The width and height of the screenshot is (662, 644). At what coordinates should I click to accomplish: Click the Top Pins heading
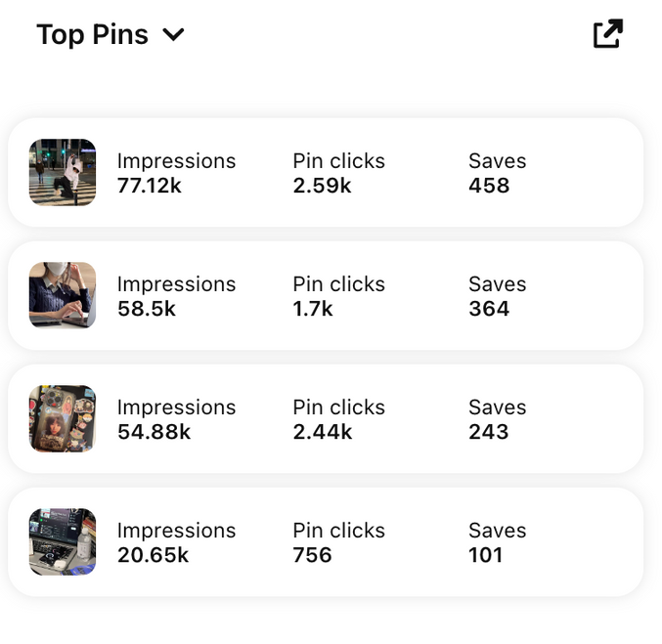coord(92,35)
